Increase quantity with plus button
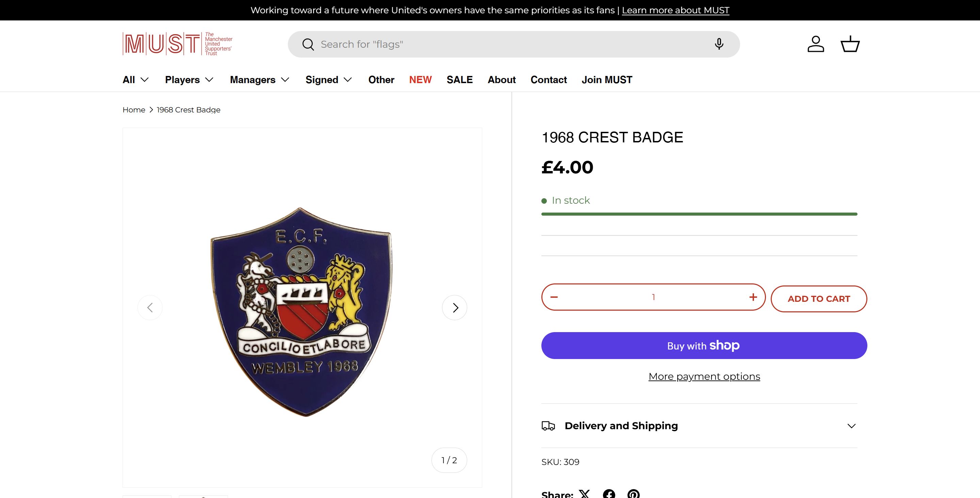 [753, 297]
